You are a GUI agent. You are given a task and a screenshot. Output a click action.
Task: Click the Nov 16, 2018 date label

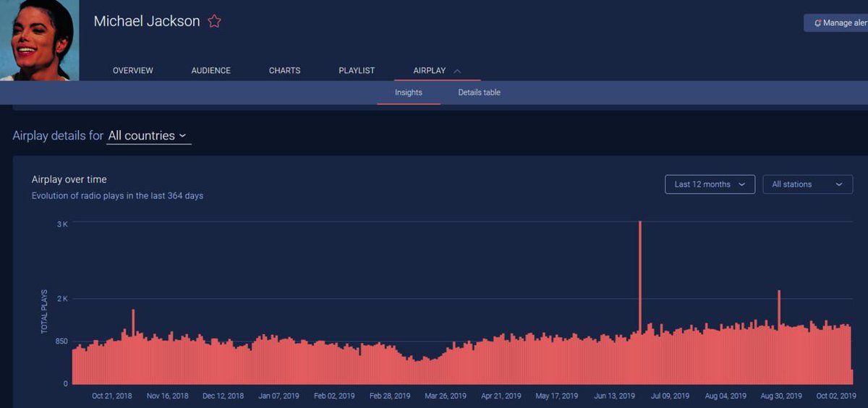coord(167,396)
